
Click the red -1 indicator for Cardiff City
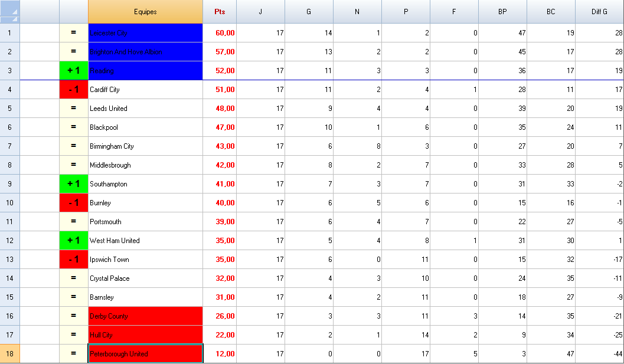74,90
